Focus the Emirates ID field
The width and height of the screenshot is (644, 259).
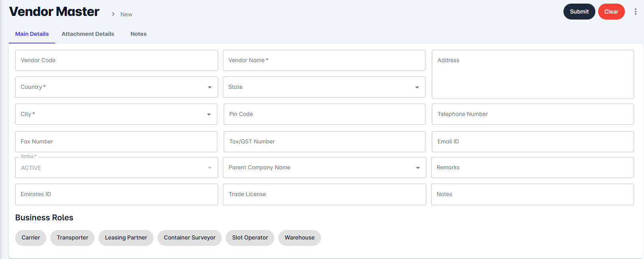point(116,194)
